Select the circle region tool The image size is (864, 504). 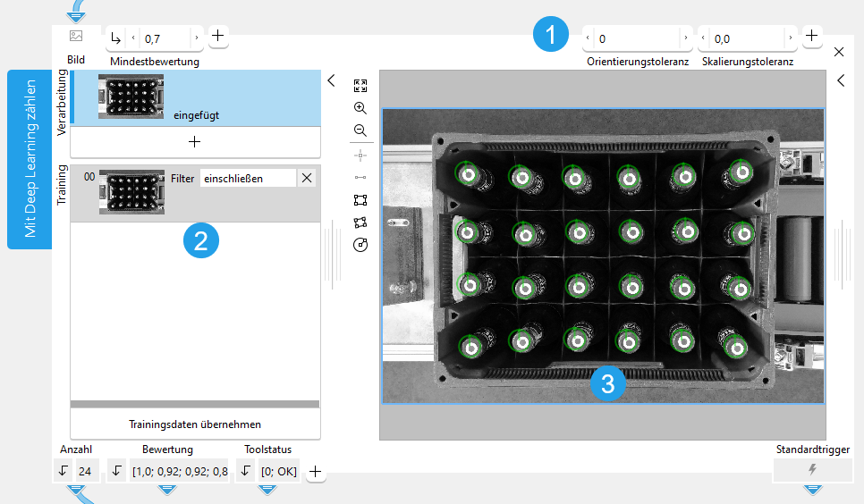[x=360, y=245]
